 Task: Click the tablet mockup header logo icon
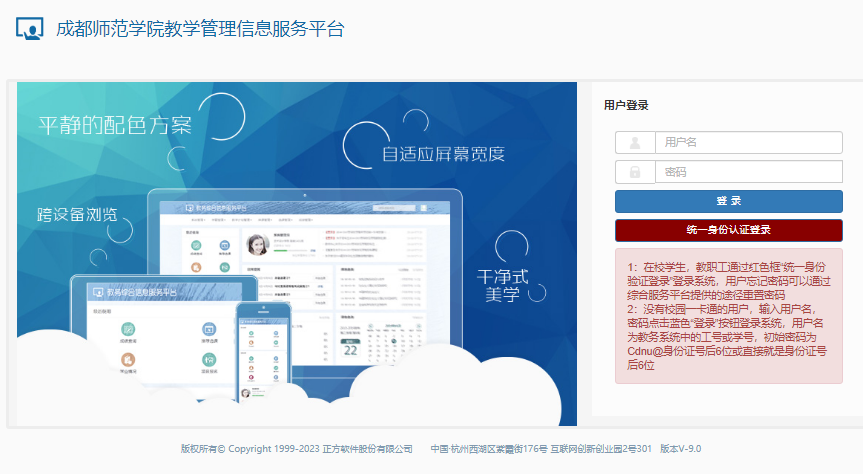97,292
